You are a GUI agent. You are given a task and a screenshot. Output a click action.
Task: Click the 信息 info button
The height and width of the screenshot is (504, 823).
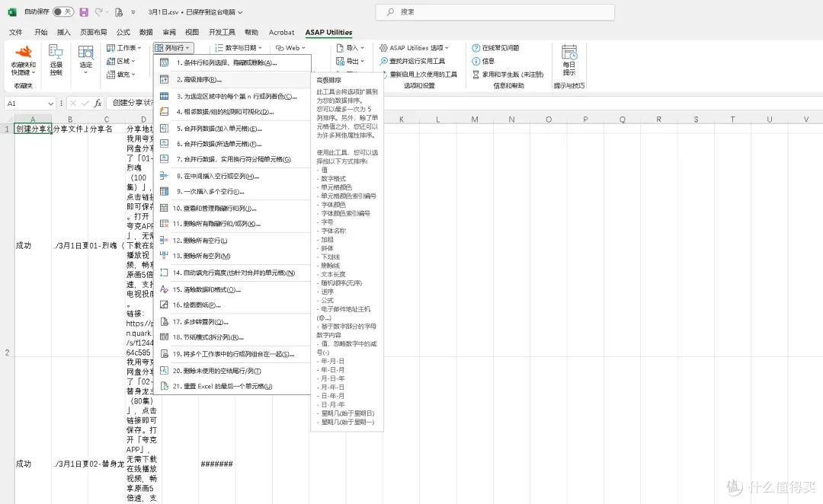pyautogui.click(x=483, y=61)
